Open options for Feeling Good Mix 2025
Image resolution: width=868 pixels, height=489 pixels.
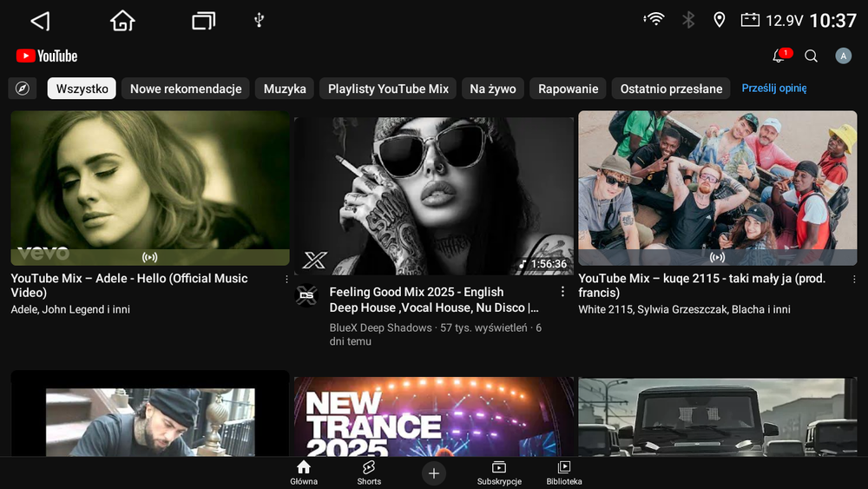tap(562, 291)
